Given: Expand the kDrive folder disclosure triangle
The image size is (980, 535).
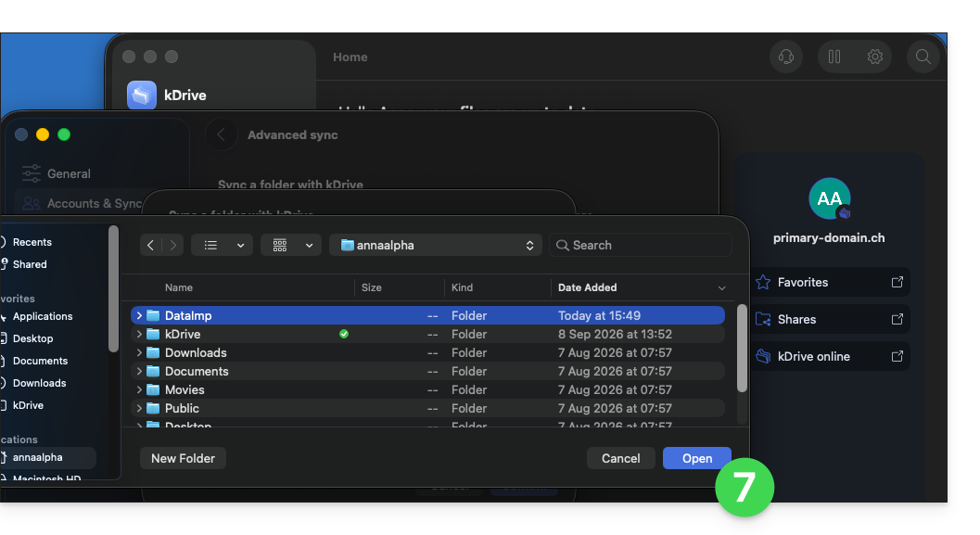Looking at the screenshot, I should click(x=139, y=335).
